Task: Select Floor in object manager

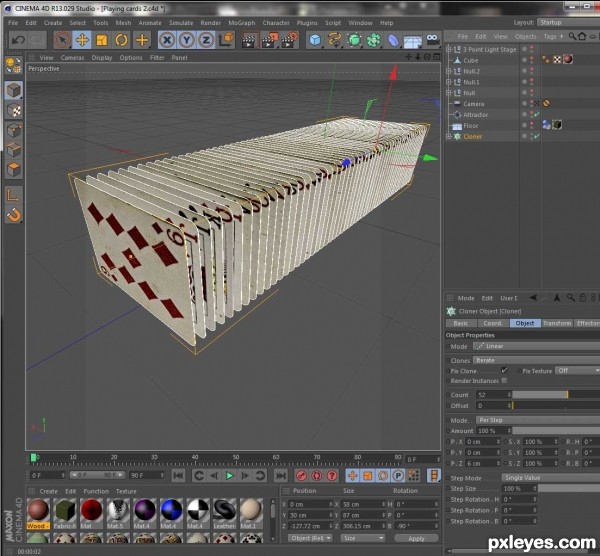Action: [x=471, y=126]
